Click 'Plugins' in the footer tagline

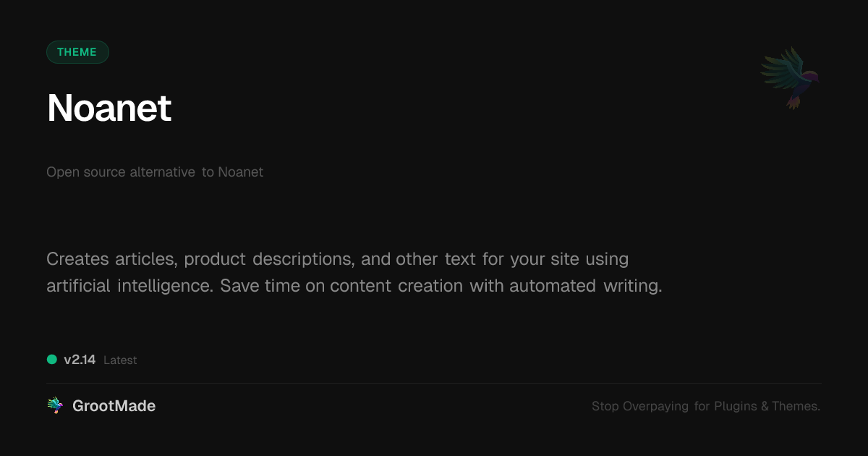coord(736,407)
